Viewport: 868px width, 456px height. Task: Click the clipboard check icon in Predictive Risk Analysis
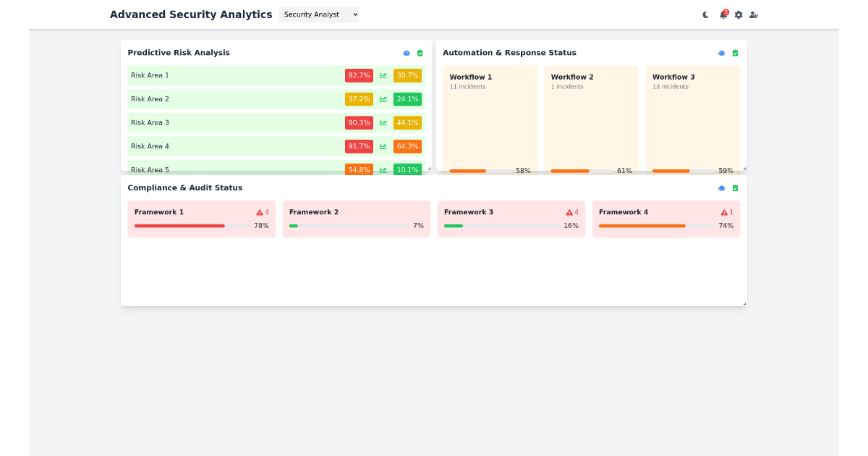[x=420, y=53]
